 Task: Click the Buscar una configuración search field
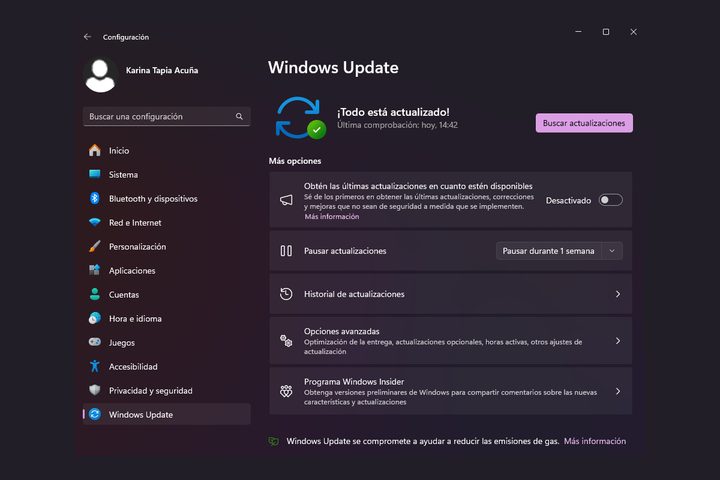(160, 117)
